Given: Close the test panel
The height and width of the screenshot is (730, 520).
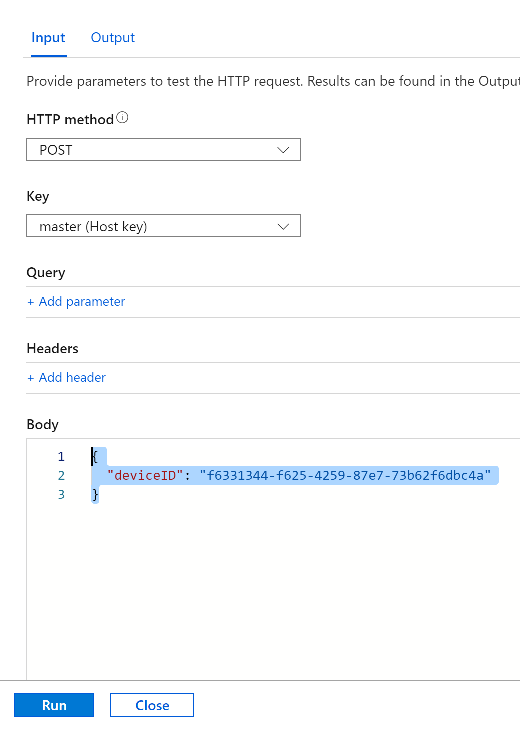Looking at the screenshot, I should click(152, 705).
